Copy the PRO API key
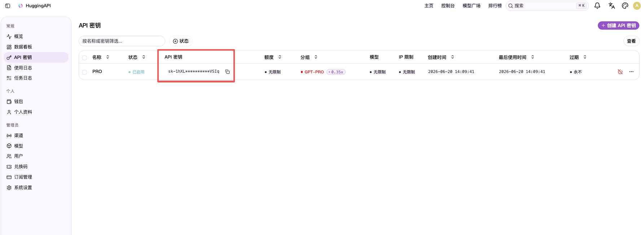 pyautogui.click(x=227, y=72)
